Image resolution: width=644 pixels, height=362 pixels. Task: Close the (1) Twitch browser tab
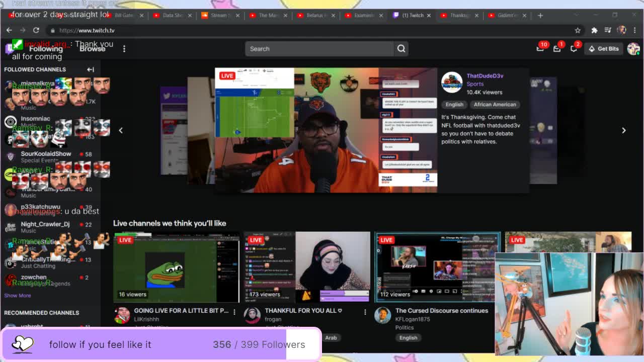click(x=429, y=15)
